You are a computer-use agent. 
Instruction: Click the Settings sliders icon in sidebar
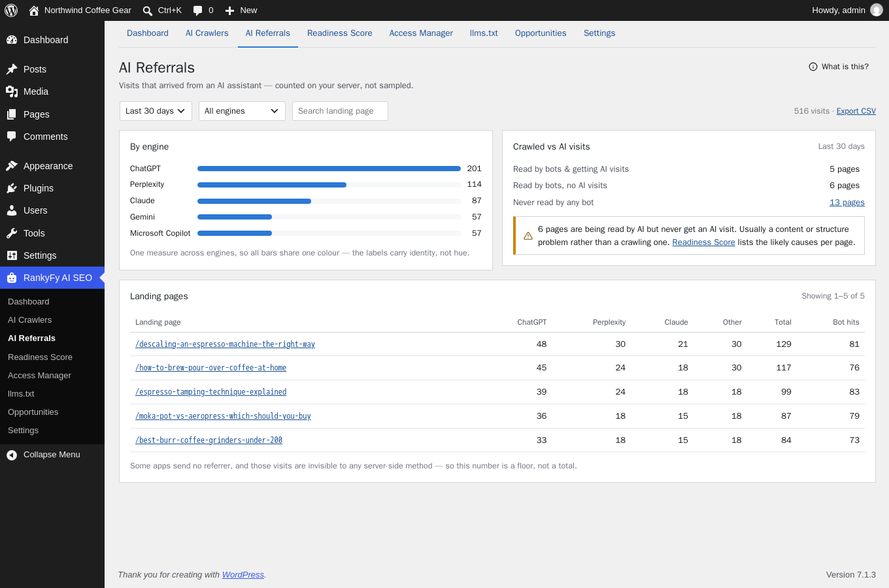tap(12, 255)
